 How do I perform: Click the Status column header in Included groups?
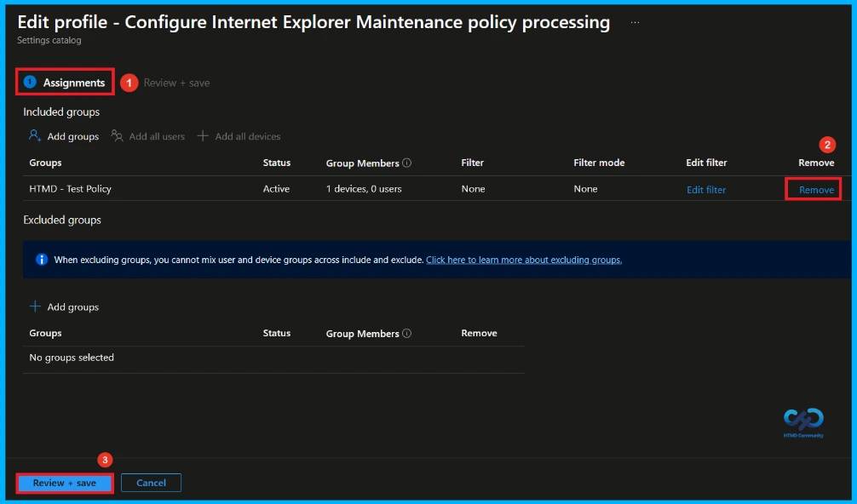click(x=277, y=163)
